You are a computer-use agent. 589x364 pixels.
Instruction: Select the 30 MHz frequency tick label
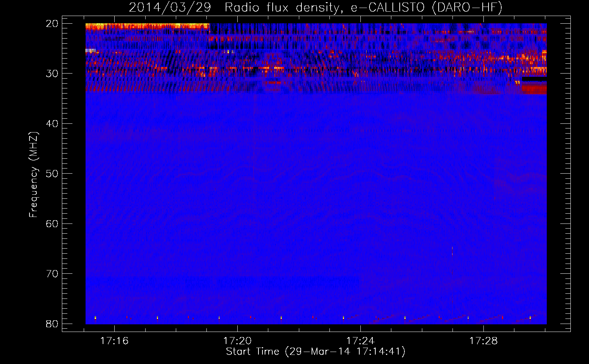click(x=52, y=74)
